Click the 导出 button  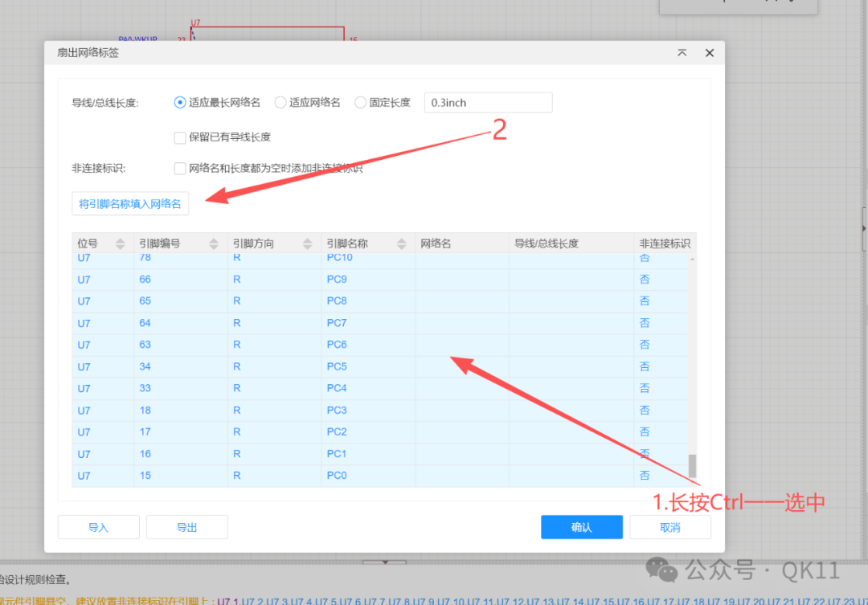pyautogui.click(x=187, y=528)
